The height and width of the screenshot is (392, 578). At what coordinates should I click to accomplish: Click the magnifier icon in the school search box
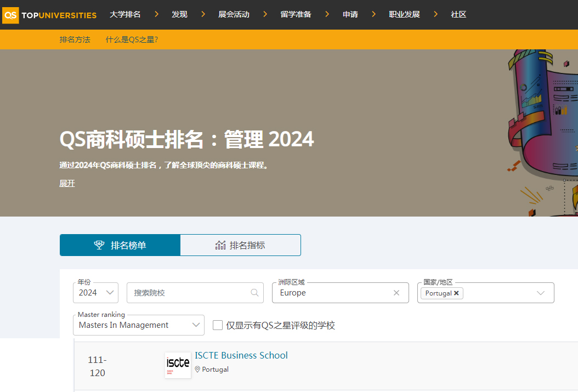[254, 293]
